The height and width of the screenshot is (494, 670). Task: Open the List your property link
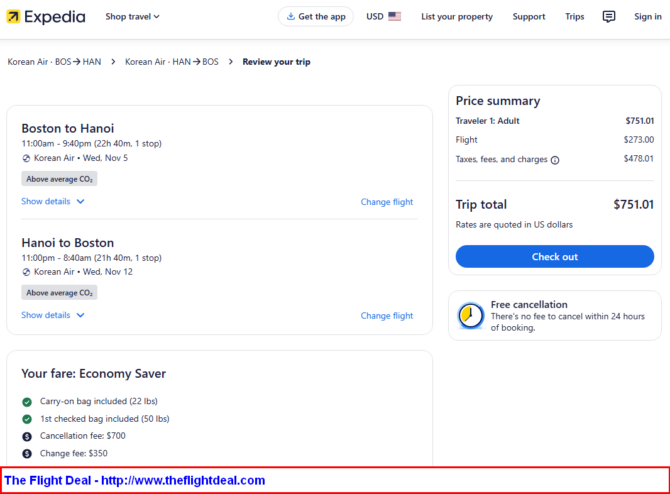tap(457, 16)
